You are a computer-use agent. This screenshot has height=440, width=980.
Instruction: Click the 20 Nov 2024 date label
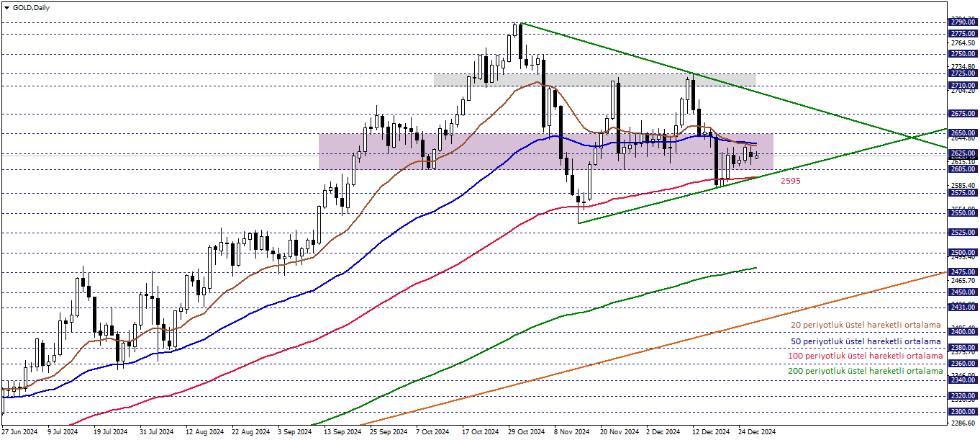[x=620, y=432]
